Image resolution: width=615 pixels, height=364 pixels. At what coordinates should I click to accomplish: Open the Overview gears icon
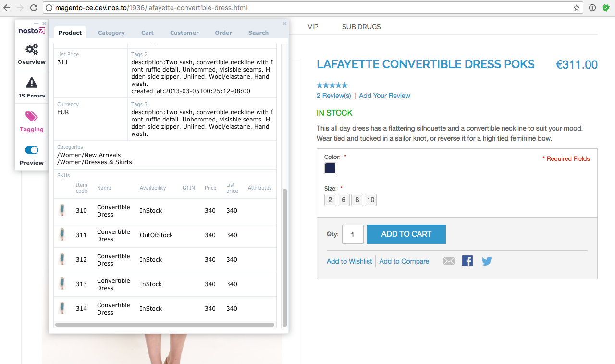pos(32,49)
